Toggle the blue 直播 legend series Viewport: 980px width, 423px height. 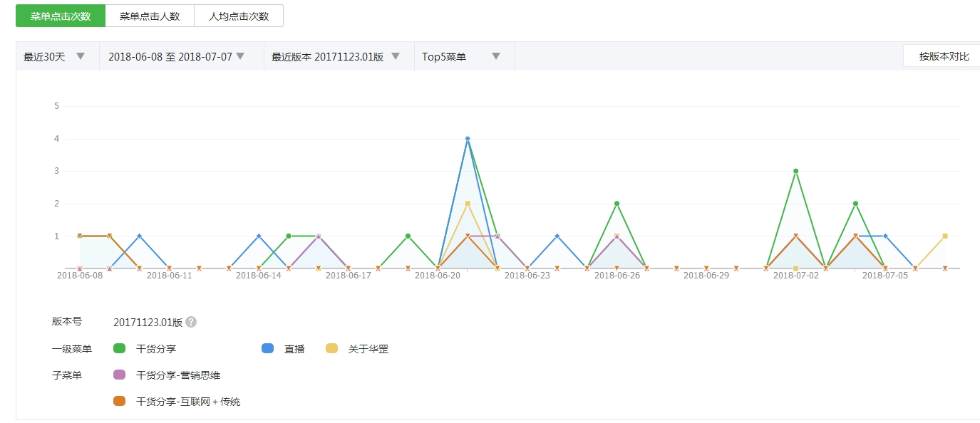tap(268, 349)
